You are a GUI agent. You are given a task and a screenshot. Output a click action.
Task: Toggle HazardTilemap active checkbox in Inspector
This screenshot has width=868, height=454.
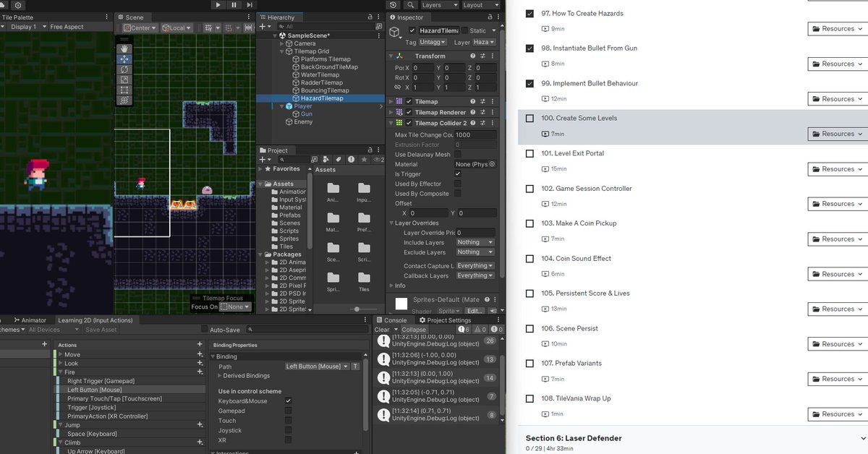click(412, 30)
